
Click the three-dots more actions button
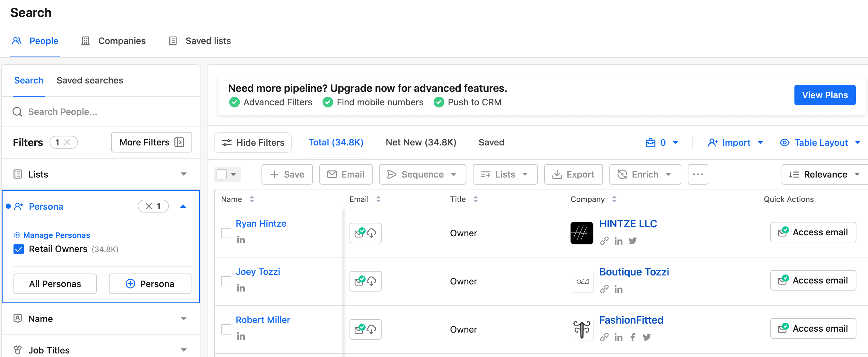coord(697,174)
